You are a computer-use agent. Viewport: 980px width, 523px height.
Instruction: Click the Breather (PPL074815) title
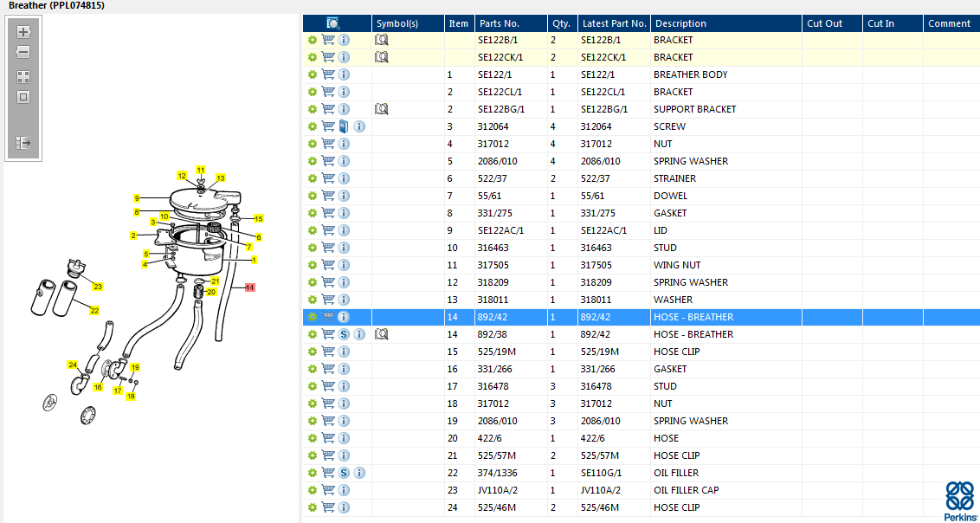point(57,5)
